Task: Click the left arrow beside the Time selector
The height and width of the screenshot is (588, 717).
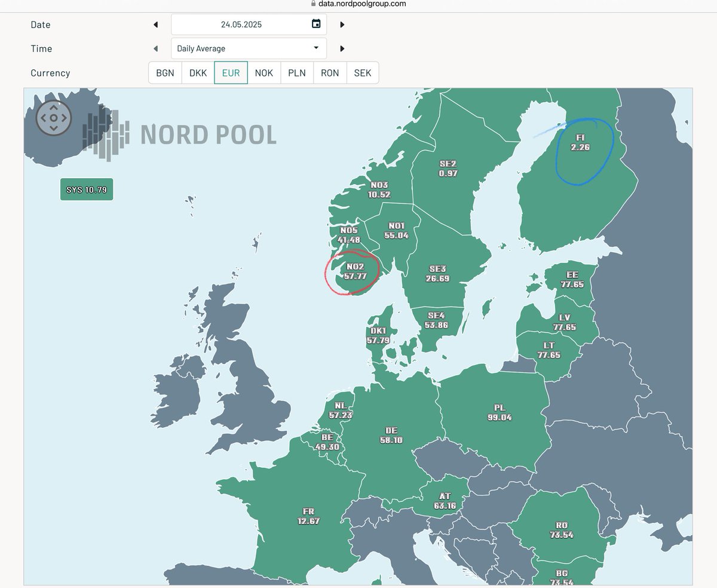Action: tap(155, 48)
